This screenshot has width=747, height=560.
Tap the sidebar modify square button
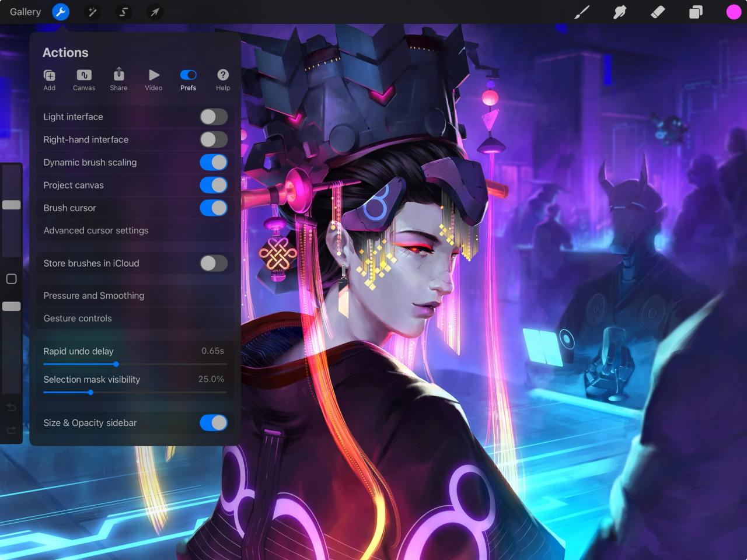pos(11,279)
